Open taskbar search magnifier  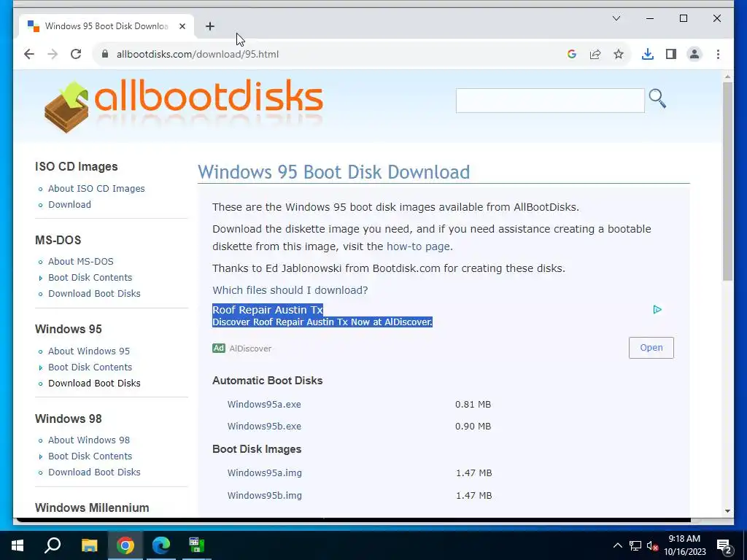coord(53,545)
